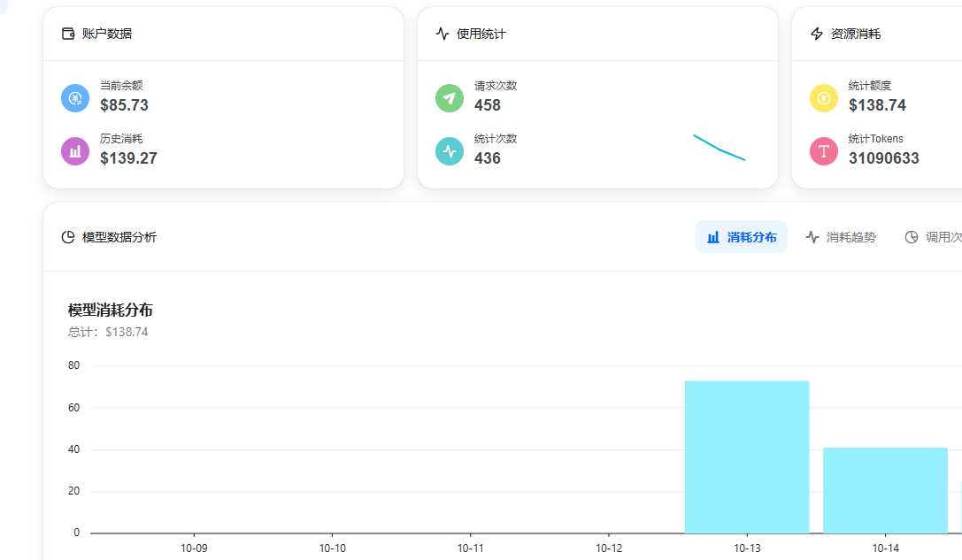Select the 消耗分布 tab
This screenshot has width=962, height=560.
pos(742,237)
